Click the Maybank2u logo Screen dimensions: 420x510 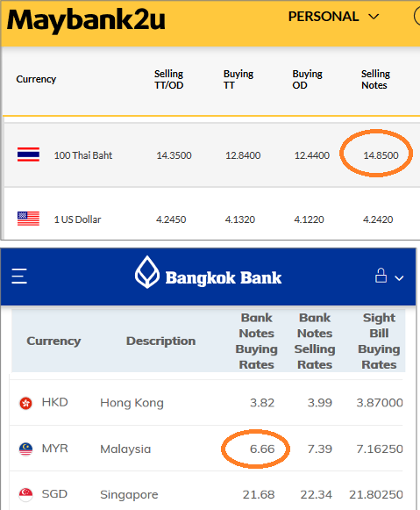coord(86,20)
